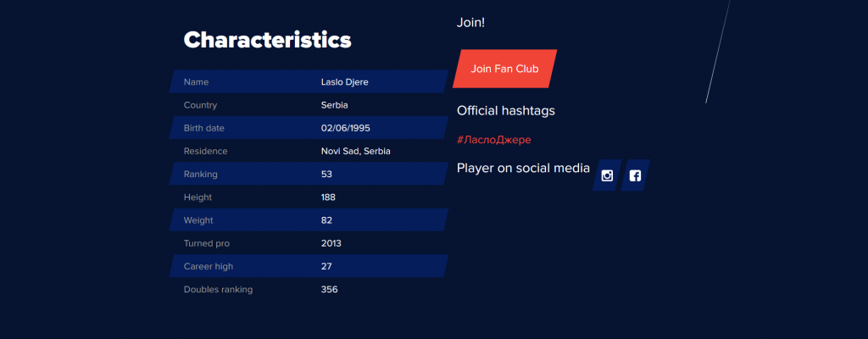The height and width of the screenshot is (339, 868).
Task: Open the #ЛаслоДжере hashtag link
Action: click(x=494, y=140)
